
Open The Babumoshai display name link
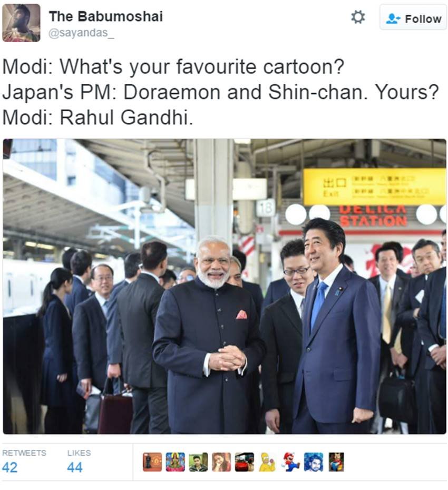click(x=105, y=16)
